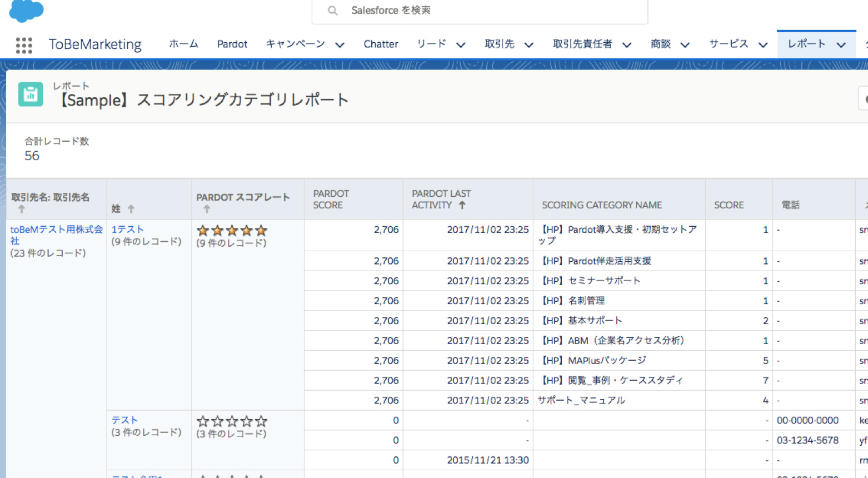Select 【HP】MAPlusパッケージ cell

(619, 361)
